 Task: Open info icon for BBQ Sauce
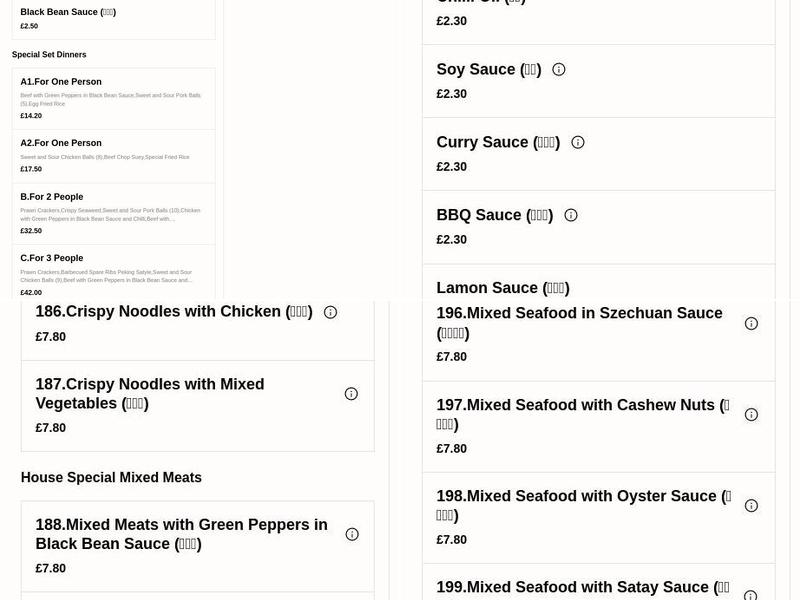(570, 215)
